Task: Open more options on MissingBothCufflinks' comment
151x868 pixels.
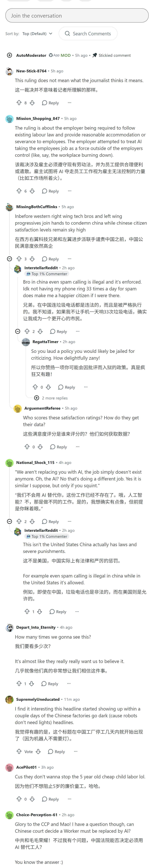Action: (x=69, y=259)
